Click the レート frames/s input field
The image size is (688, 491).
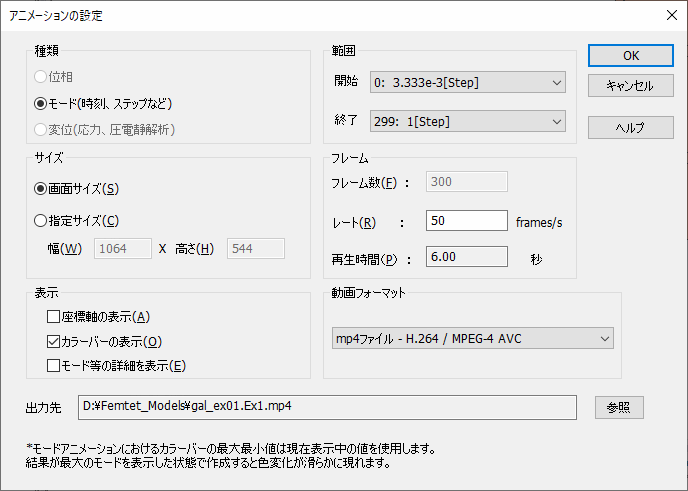466,221
